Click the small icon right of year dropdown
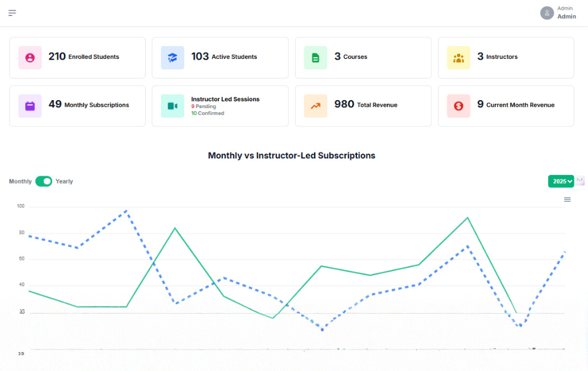The image size is (588, 371). coord(581,181)
